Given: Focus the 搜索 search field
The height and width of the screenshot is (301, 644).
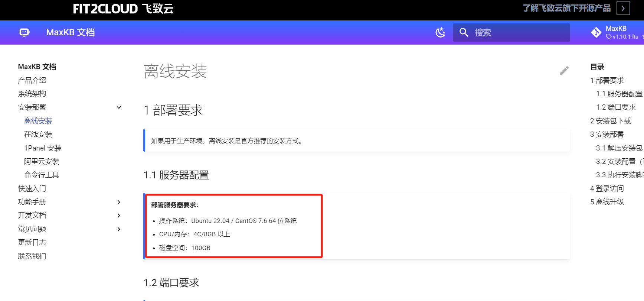Looking at the screenshot, I should point(511,32).
